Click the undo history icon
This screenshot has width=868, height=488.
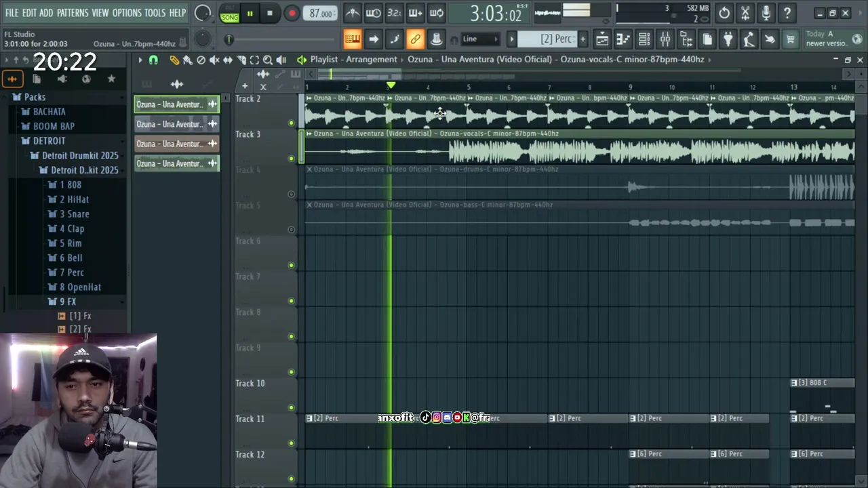coord(724,13)
